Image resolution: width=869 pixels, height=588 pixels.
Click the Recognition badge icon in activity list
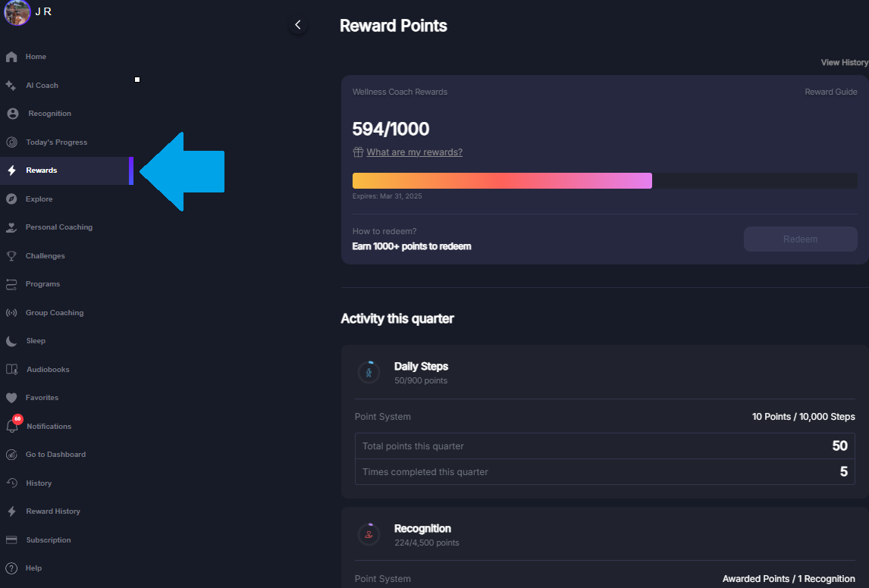coord(369,534)
